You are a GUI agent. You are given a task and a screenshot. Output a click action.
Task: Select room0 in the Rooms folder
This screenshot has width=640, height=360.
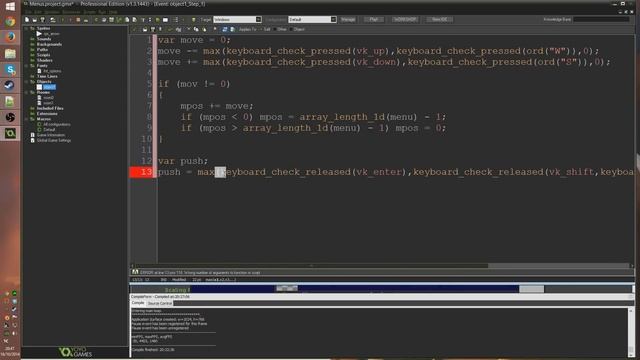[x=48, y=98]
